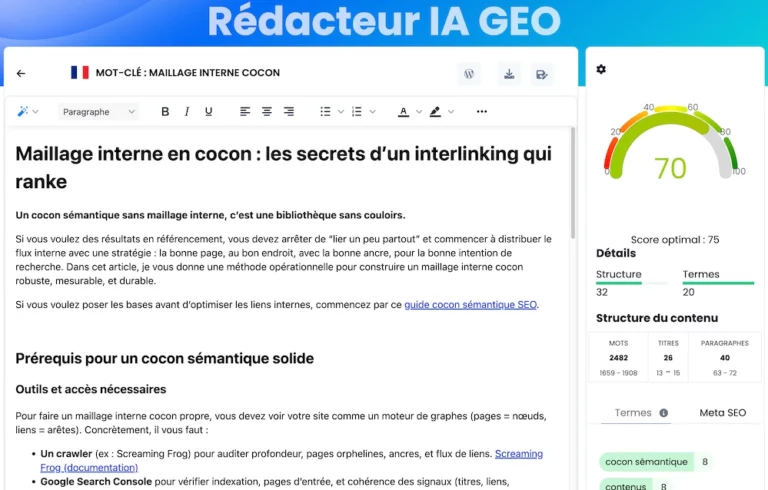Click the PARAGRAPHES count 40
This screenshot has height=490, width=768.
pyautogui.click(x=725, y=358)
